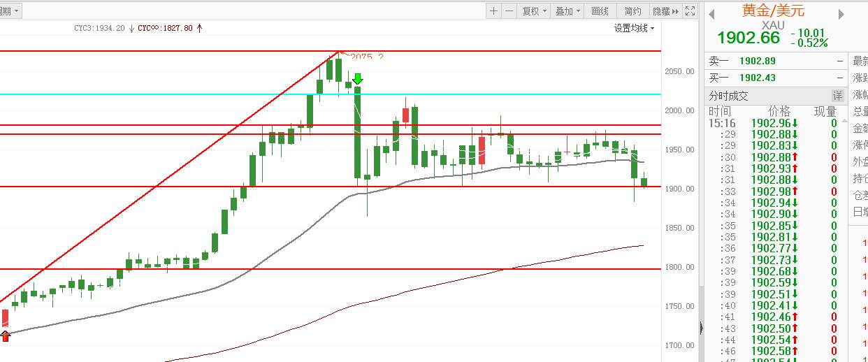This screenshot has height=362, width=868.
Task: Expand the 设置均线 moving average settings
Action: [x=635, y=29]
